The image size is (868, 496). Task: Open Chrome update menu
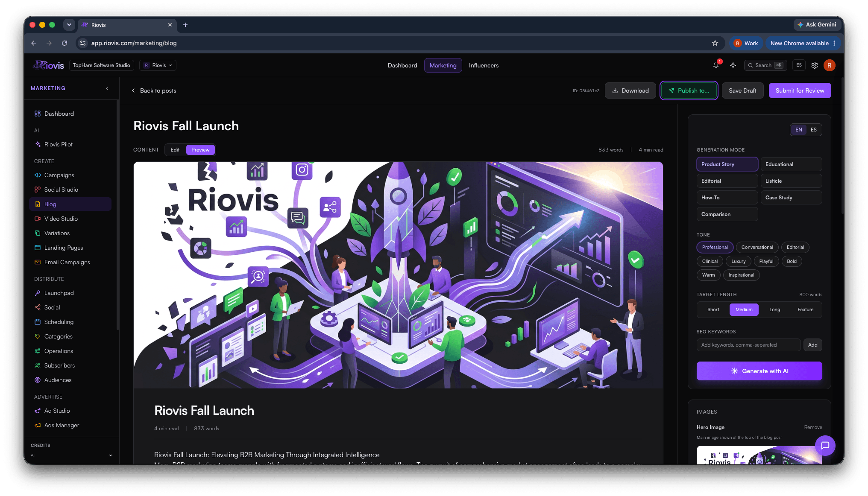pyautogui.click(x=803, y=43)
